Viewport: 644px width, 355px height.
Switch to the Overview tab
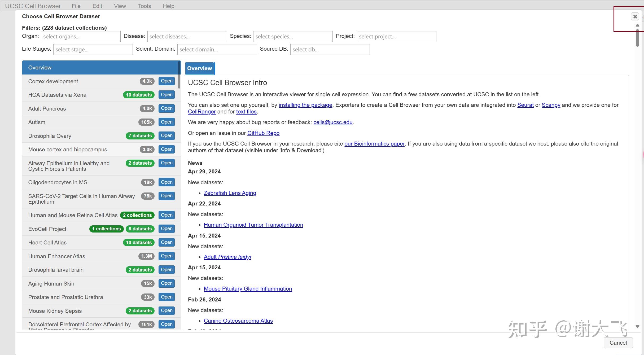[x=200, y=68]
